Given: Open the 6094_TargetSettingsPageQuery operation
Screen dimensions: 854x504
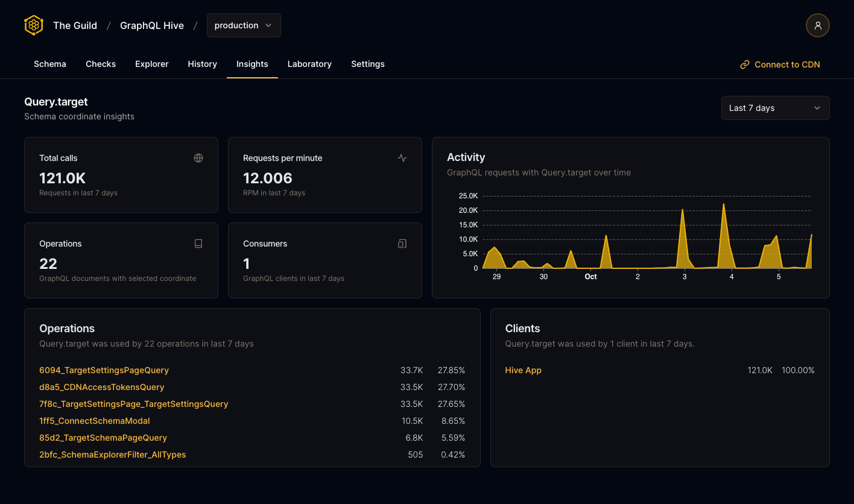Looking at the screenshot, I should [104, 370].
